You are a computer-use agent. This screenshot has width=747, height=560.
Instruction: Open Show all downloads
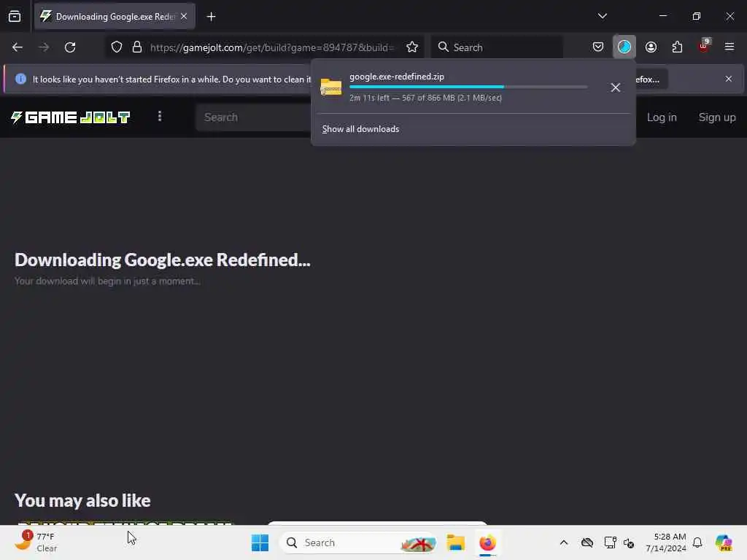[360, 129]
